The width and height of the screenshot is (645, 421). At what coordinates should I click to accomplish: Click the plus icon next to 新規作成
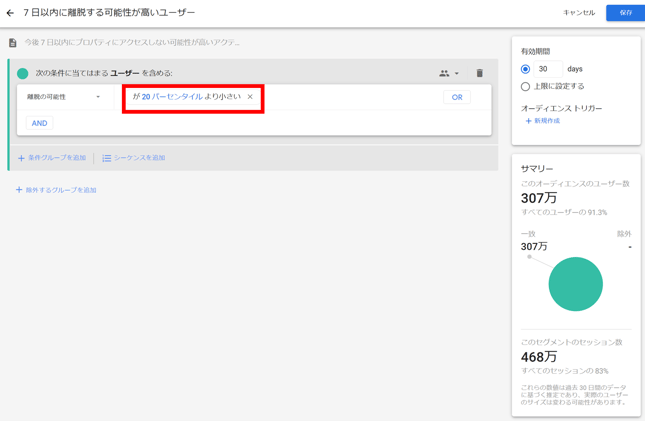coord(528,121)
